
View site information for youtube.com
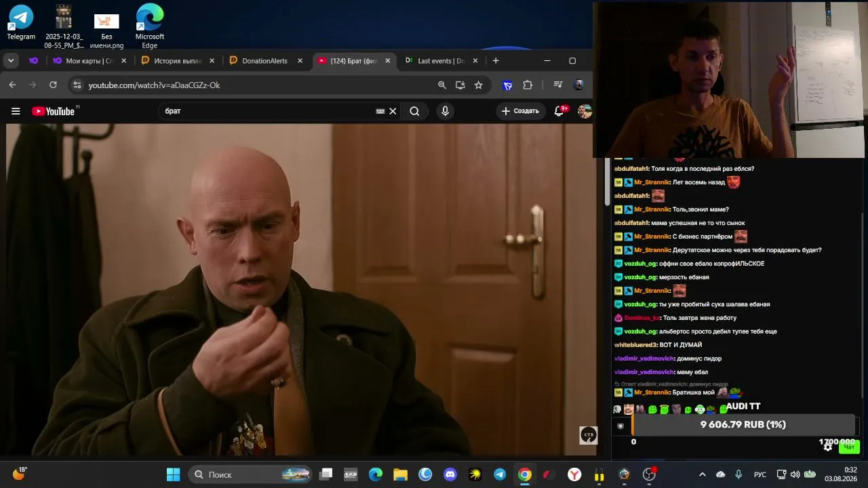click(x=77, y=85)
